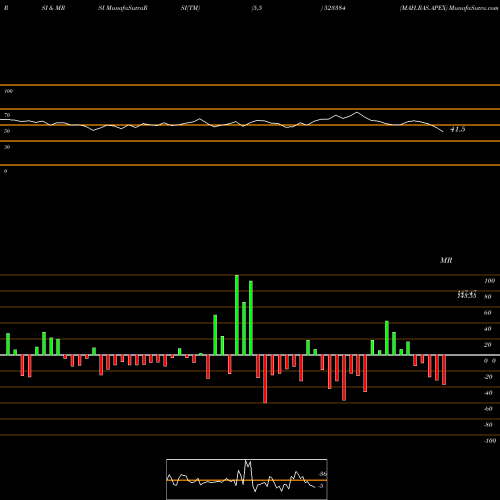Click the RSI axis label '50'
The height and width of the screenshot is (500, 500).
[7, 131]
